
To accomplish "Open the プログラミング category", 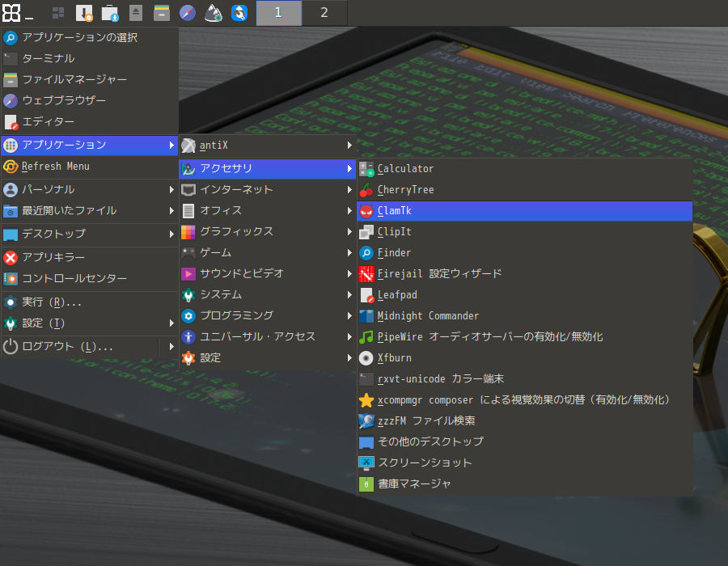I will (x=268, y=315).
